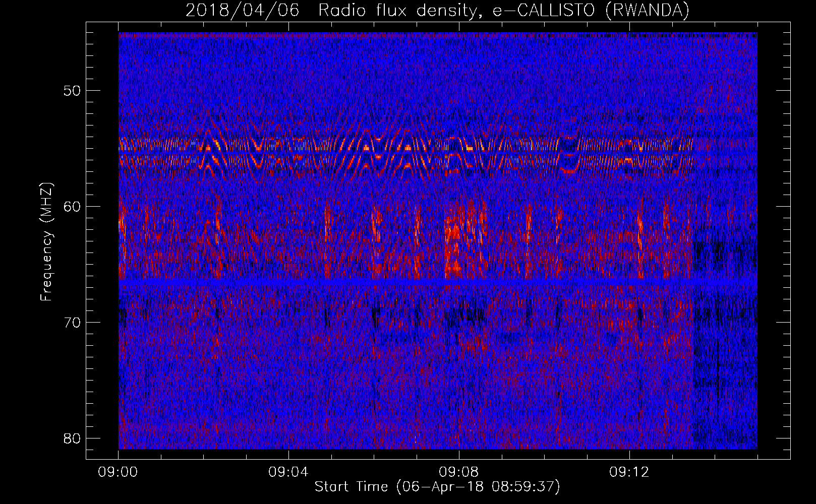This screenshot has width=816, height=504.
Task: Click the 'Frequency (MHZ)' axis label
Action: (x=46, y=242)
